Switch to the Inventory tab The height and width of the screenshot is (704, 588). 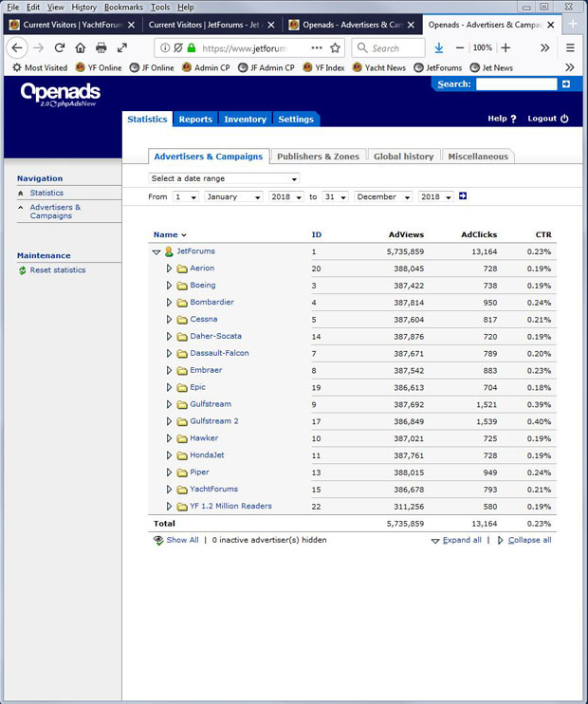coord(245,120)
